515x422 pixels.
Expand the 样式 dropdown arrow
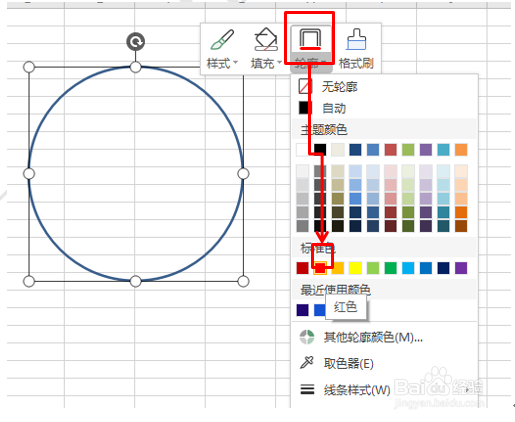click(x=236, y=62)
